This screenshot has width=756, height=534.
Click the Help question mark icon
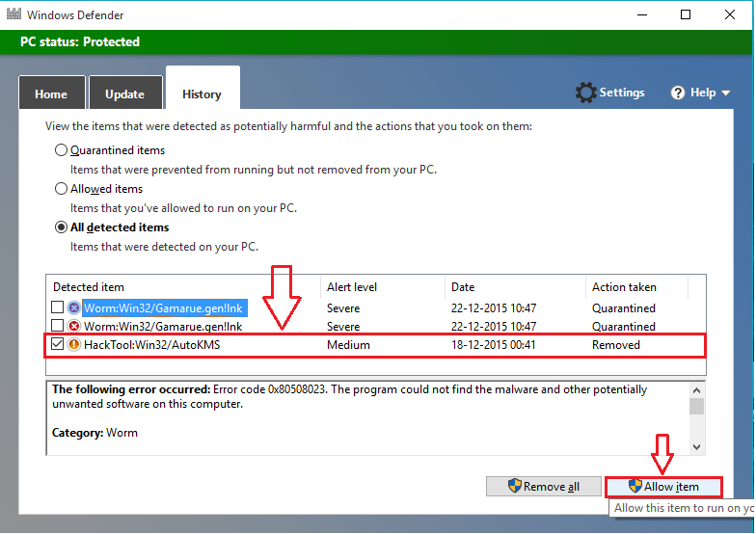tap(677, 93)
